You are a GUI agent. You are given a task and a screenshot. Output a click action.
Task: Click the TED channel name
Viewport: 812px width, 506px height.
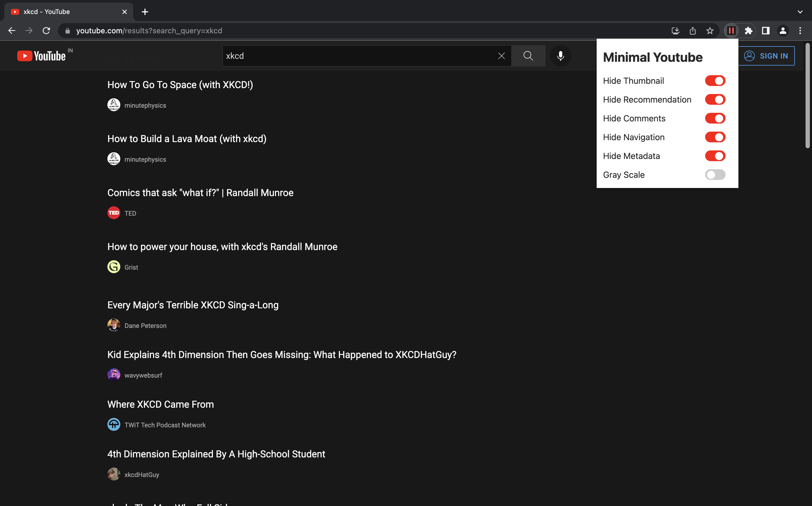click(x=130, y=213)
